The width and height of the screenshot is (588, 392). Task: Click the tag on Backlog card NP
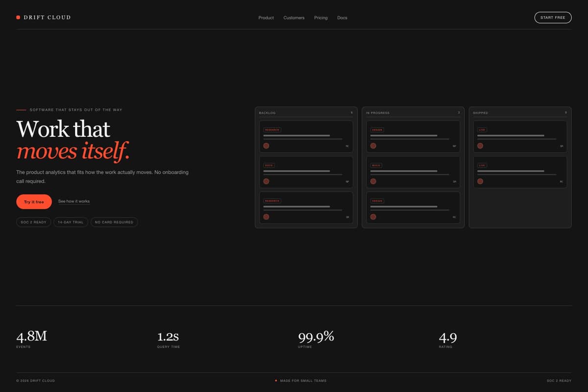pos(269,166)
